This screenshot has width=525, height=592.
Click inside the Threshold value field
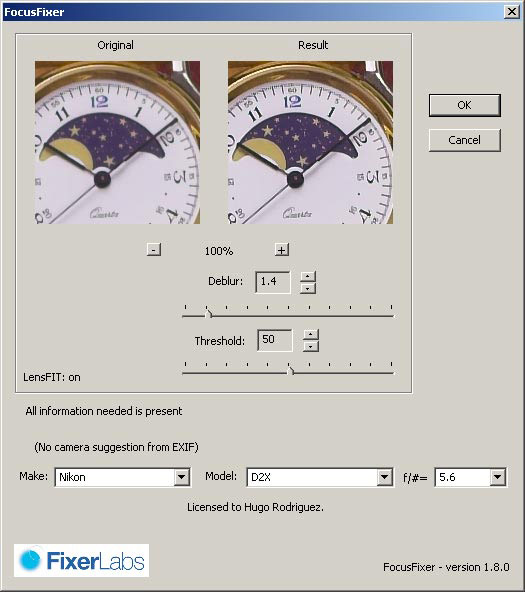point(275,340)
